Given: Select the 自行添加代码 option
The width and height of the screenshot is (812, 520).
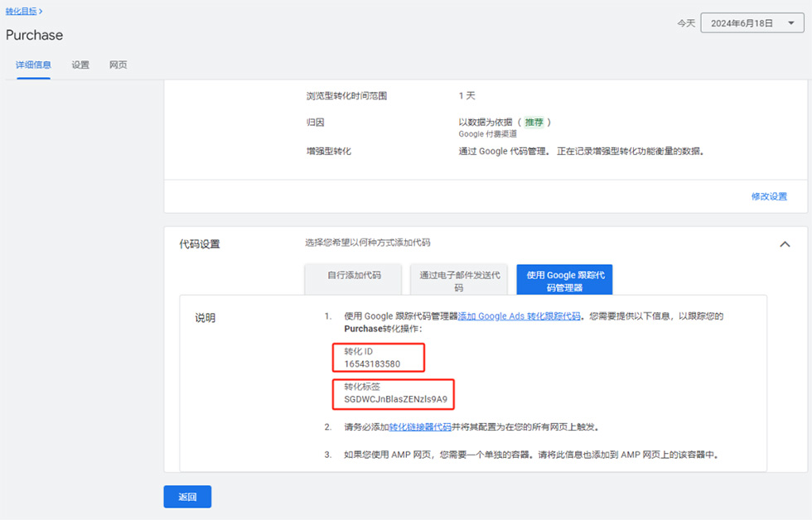Looking at the screenshot, I should click(x=354, y=276).
